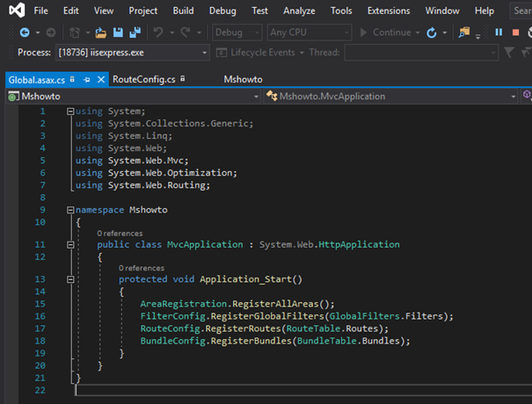The width and height of the screenshot is (532, 404).
Task: Open the Debug configuration dropdown
Action: 237,32
